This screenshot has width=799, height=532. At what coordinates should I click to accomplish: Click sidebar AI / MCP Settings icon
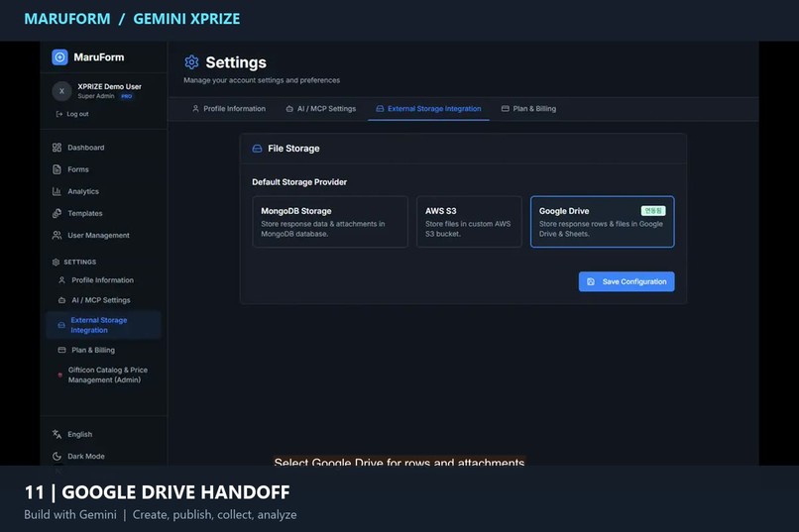[61, 300]
